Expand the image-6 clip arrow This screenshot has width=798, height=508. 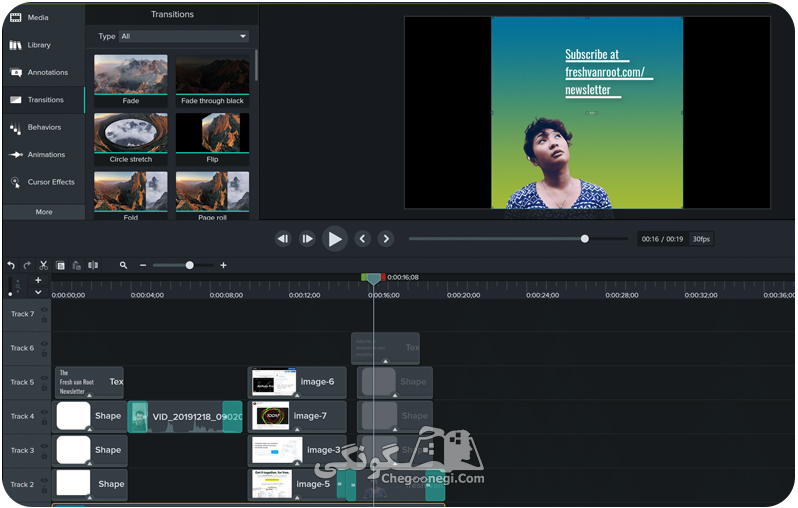coord(297,395)
